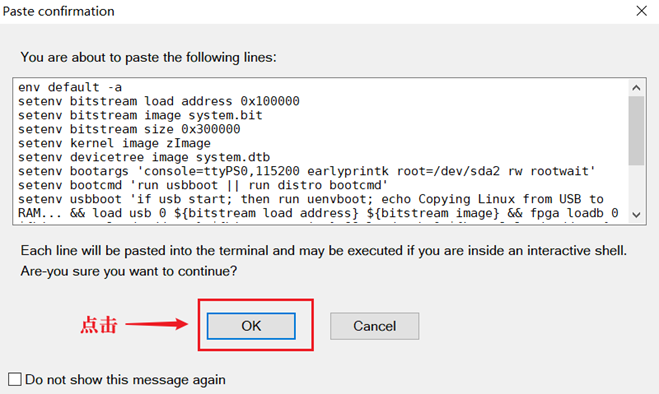Click the "Paste confirmation" title bar text
Screen dimensions: 659x394
pos(58,11)
